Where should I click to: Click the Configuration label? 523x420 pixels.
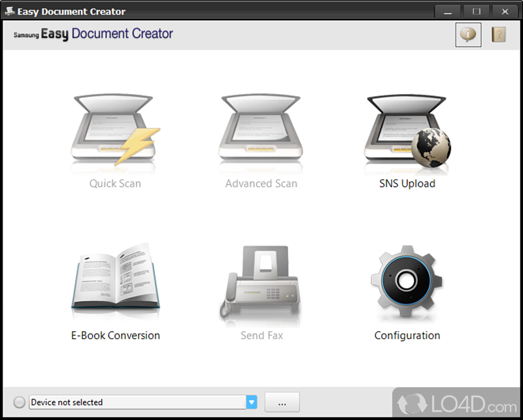pos(407,335)
